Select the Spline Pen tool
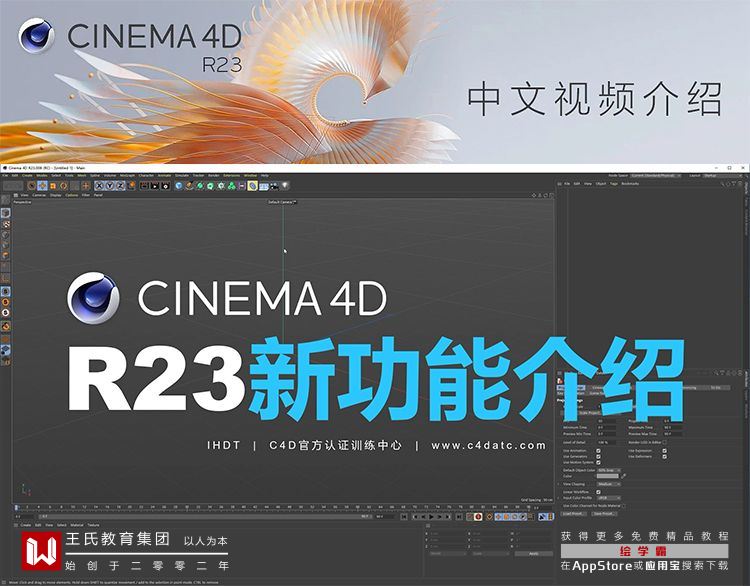 [189, 186]
